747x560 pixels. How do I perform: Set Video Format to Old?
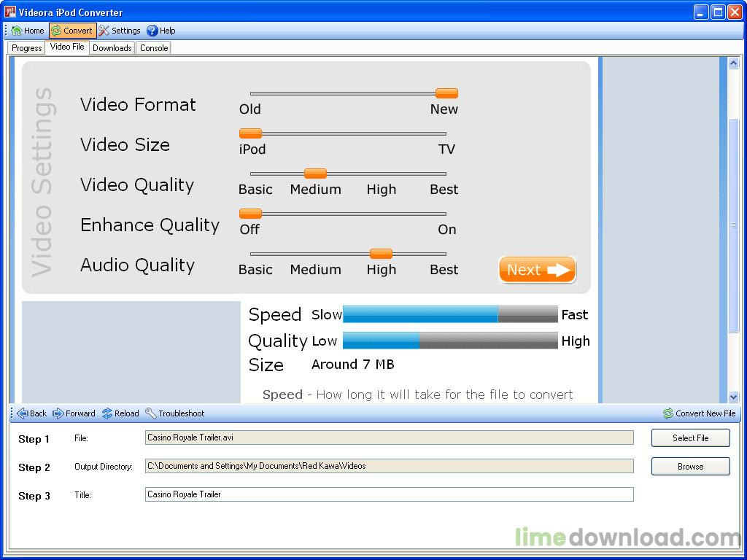[250, 109]
